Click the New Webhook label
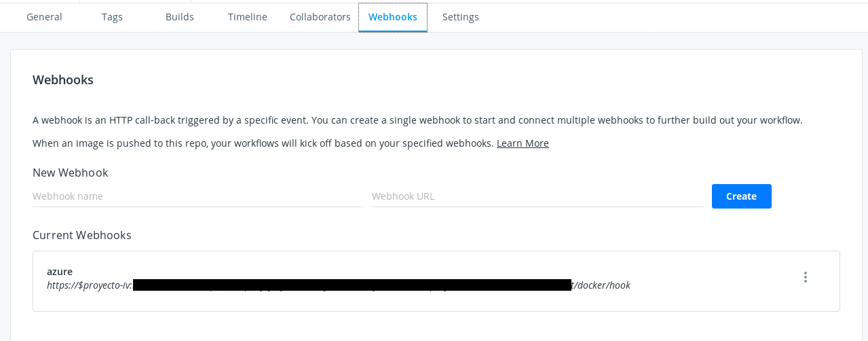 [71, 173]
